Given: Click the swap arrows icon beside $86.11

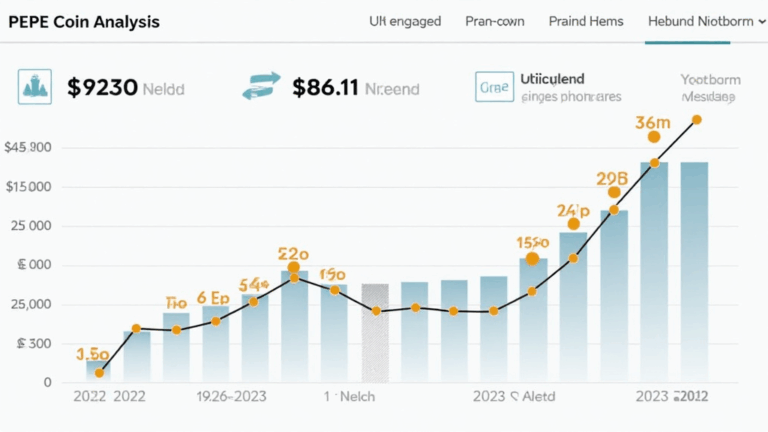Looking at the screenshot, I should coord(262,86).
